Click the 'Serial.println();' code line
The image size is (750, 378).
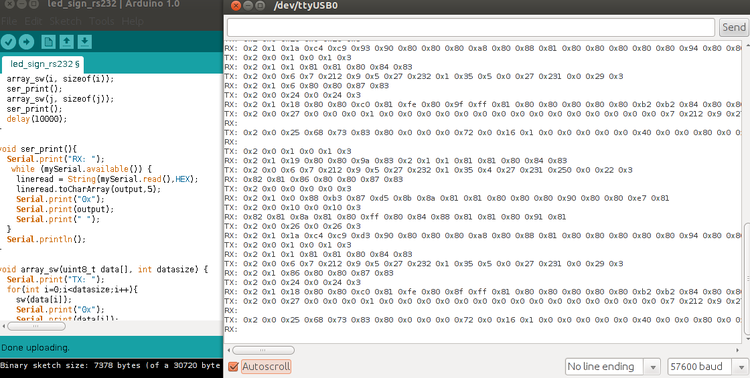pos(46,239)
